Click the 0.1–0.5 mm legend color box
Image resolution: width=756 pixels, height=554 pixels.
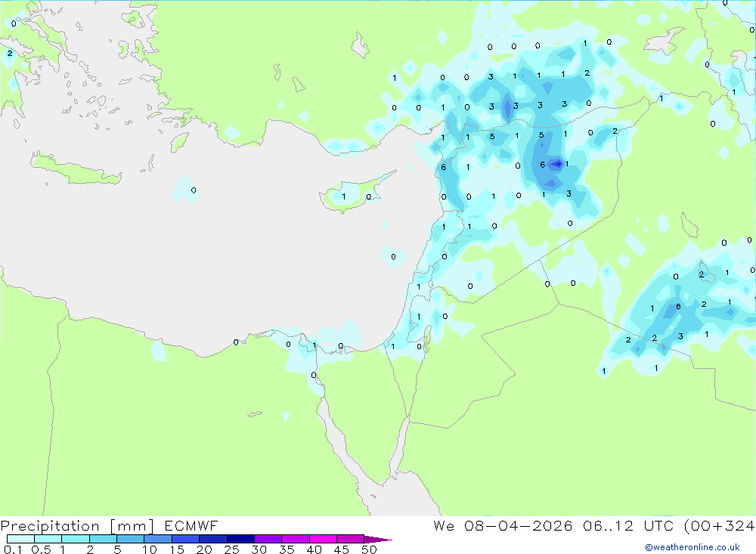20,539
